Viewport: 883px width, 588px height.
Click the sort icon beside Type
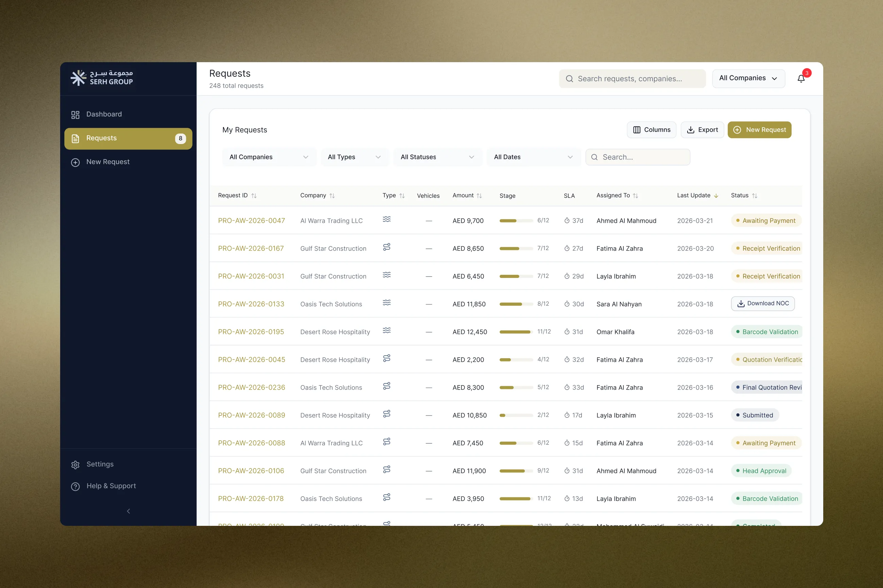(x=402, y=196)
